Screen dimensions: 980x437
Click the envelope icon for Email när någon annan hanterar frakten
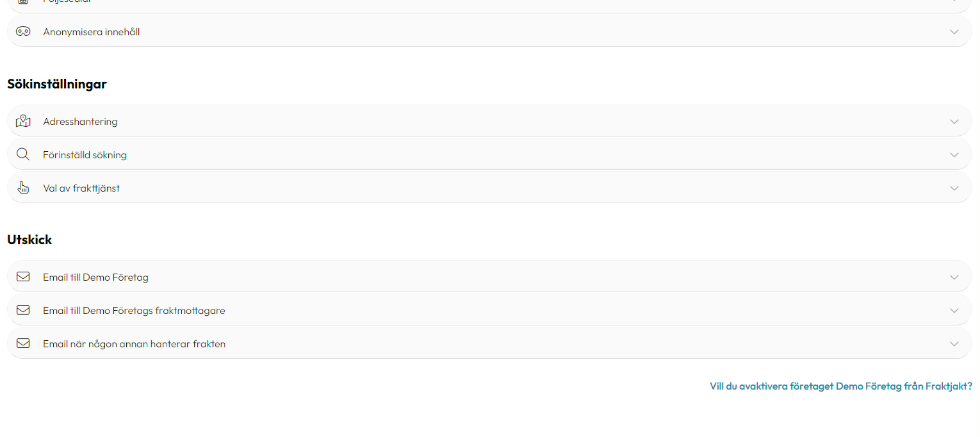click(23, 343)
